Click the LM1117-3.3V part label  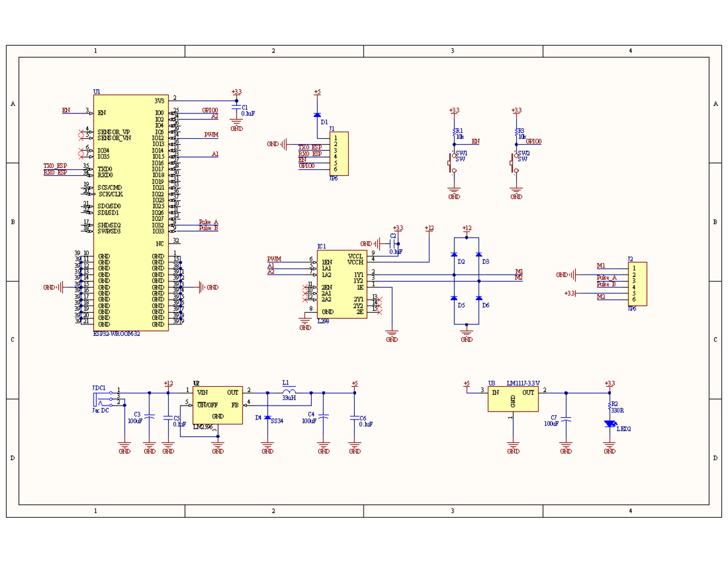(x=524, y=384)
